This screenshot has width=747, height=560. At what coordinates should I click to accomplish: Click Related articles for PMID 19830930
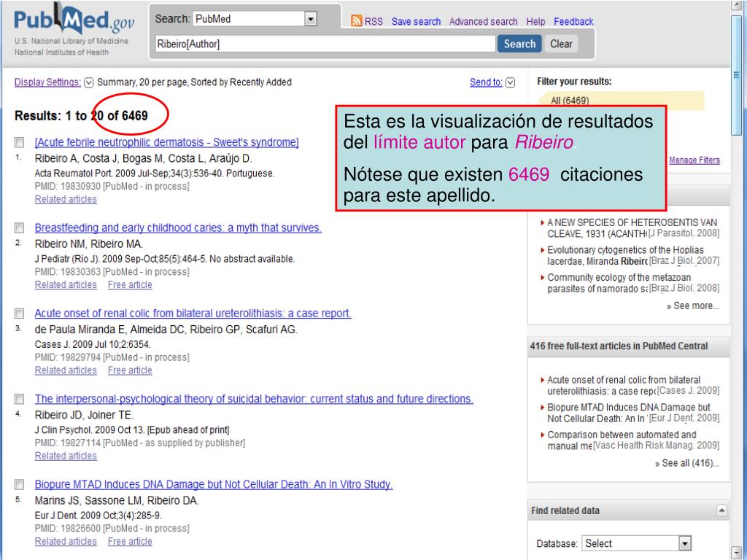tap(66, 200)
